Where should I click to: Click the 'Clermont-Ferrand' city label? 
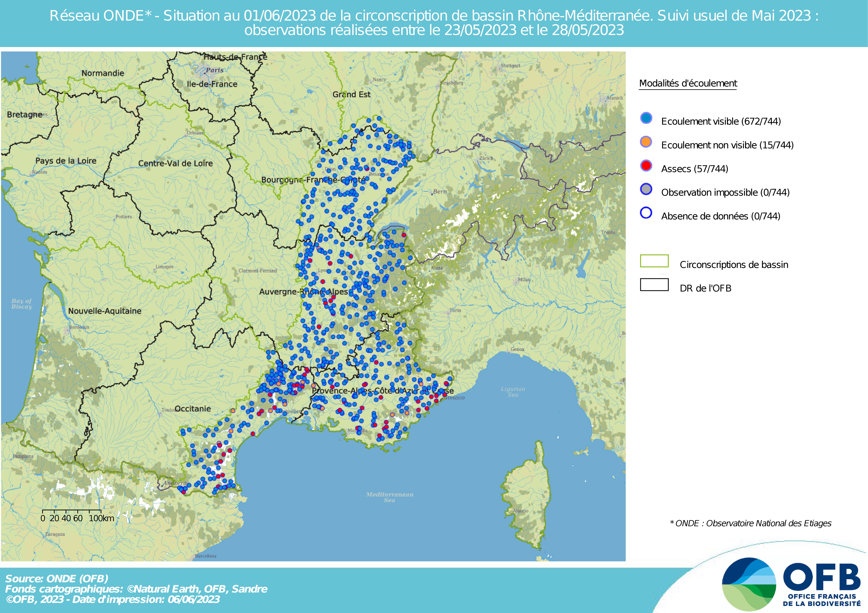click(258, 271)
